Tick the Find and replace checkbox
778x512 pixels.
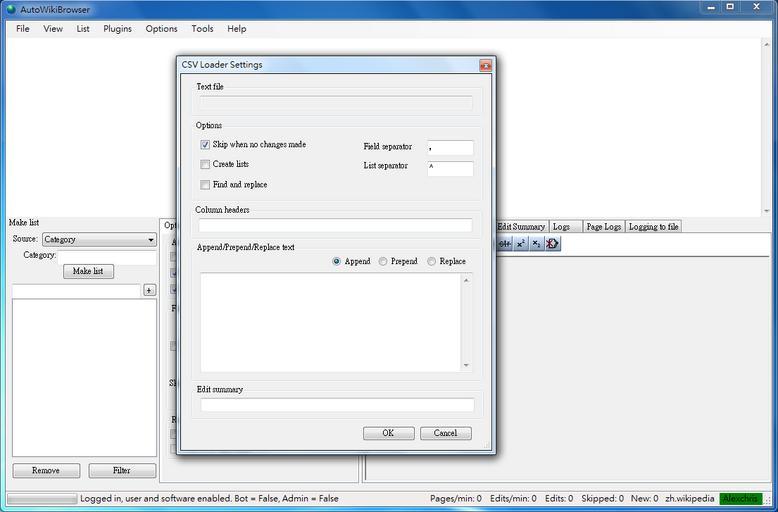pos(205,185)
